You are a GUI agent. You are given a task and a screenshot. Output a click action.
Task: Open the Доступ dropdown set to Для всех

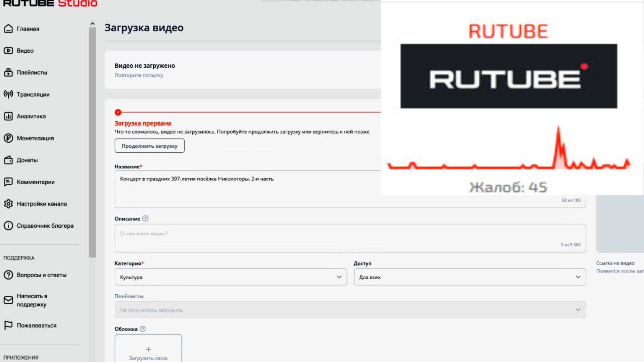pos(470,277)
